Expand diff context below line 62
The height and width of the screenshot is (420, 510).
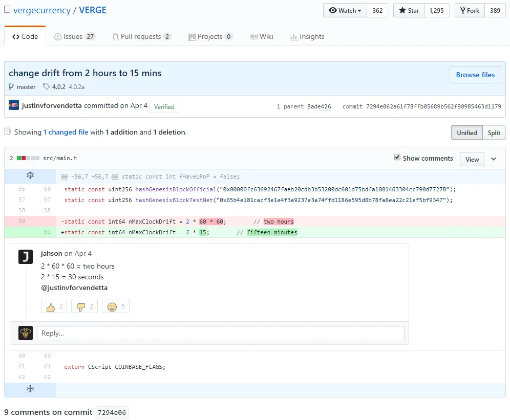click(30, 389)
